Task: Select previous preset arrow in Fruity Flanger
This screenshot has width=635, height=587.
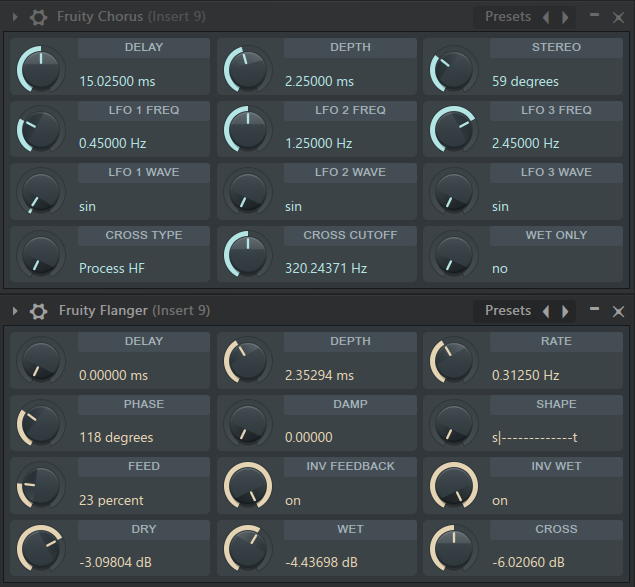Action: [545, 311]
